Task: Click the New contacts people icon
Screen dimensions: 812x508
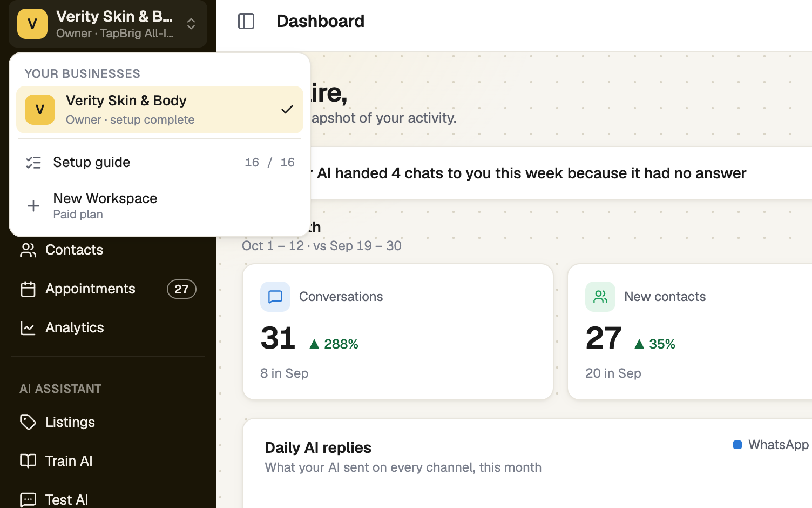Action: tap(600, 297)
